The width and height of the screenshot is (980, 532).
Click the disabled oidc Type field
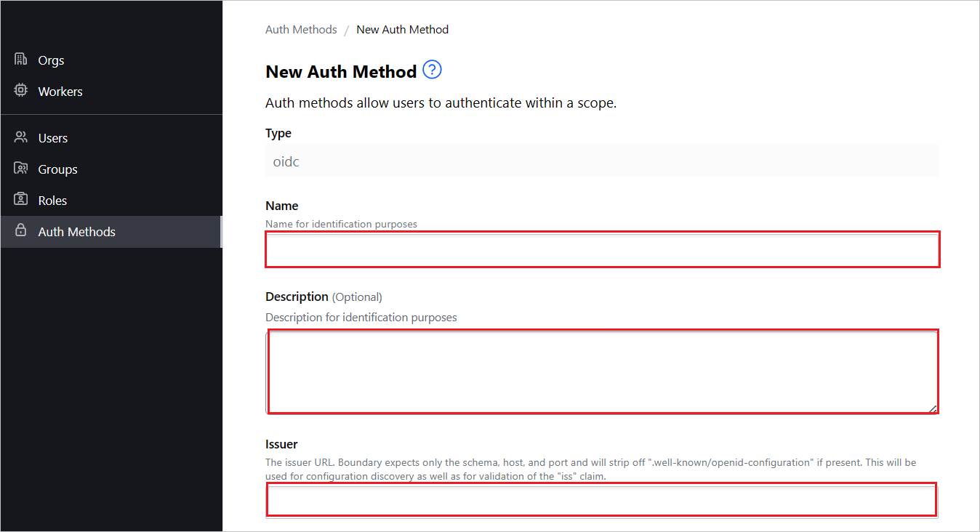click(602, 161)
